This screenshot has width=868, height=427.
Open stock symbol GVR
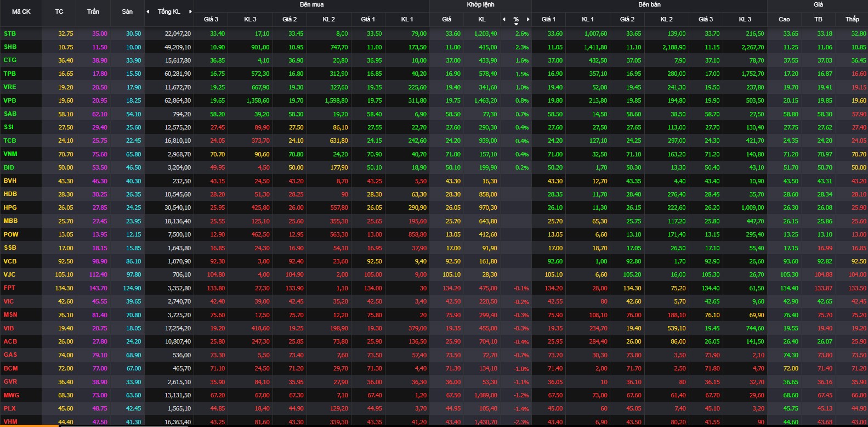pyautogui.click(x=10, y=381)
